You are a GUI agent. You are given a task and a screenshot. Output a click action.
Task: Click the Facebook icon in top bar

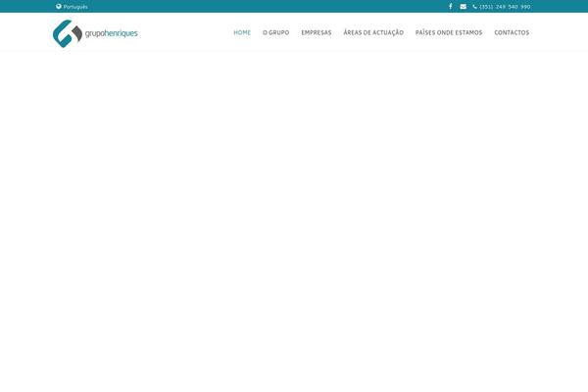451,7
